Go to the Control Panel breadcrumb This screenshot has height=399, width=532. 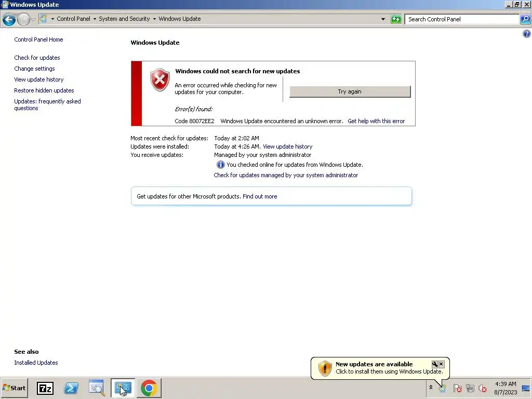[x=73, y=19]
